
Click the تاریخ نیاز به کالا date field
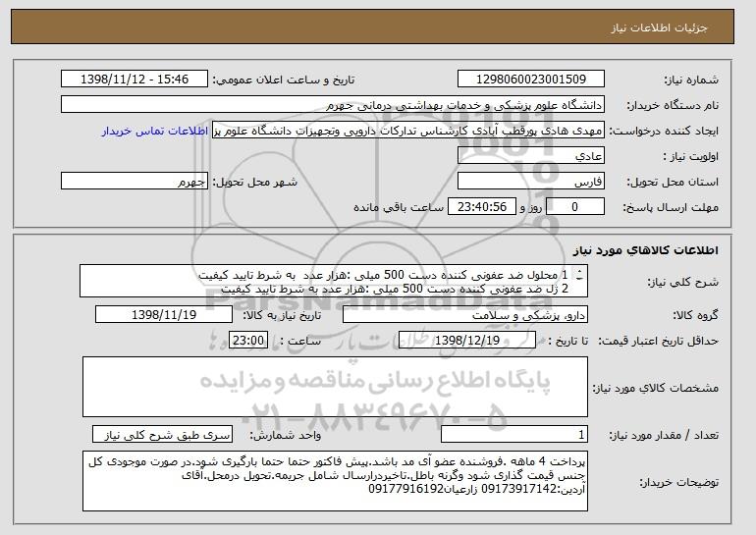[x=164, y=315]
